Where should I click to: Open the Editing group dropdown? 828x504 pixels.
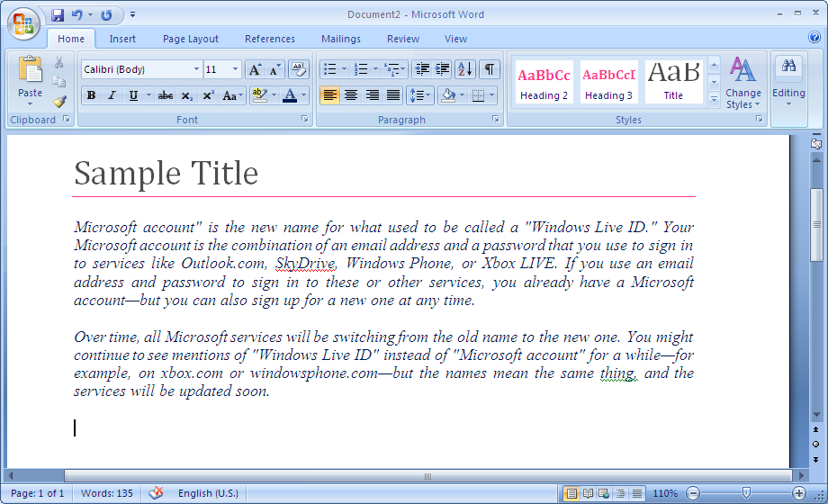[789, 82]
